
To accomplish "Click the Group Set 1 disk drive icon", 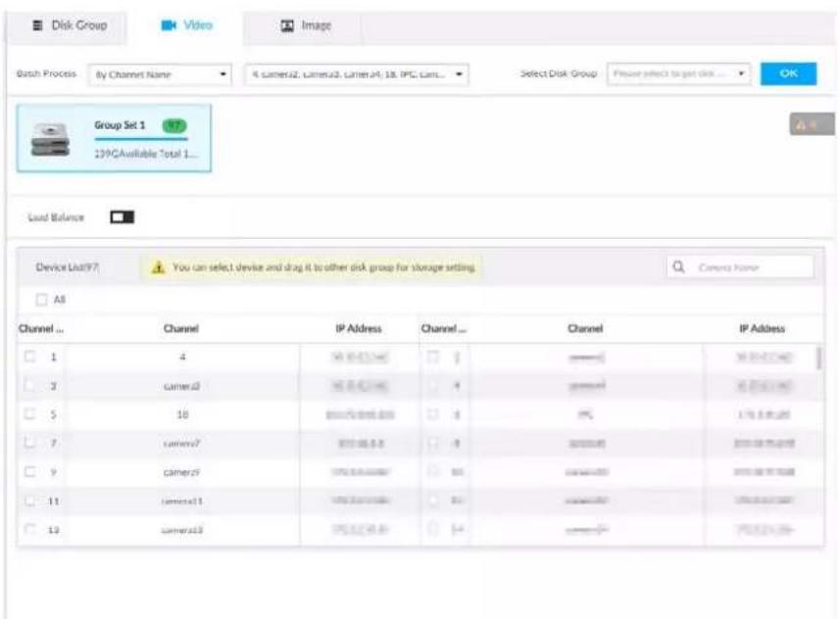I will (50, 139).
